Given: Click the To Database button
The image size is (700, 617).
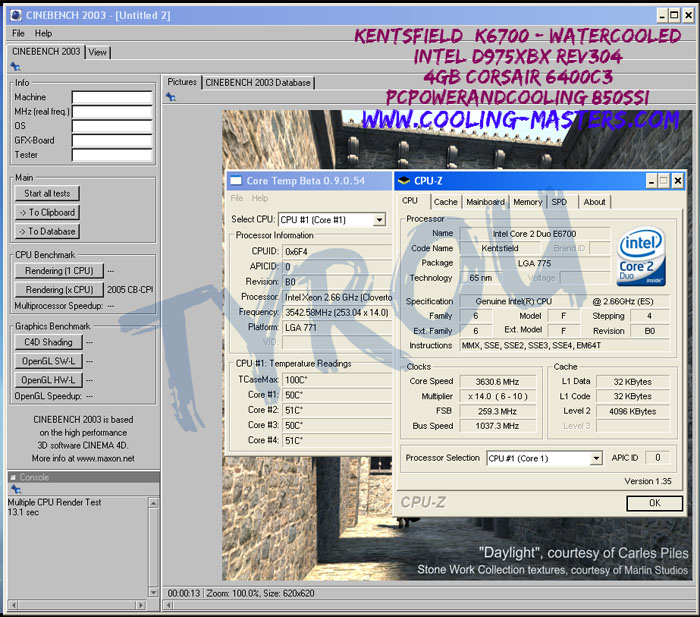Looking at the screenshot, I should pos(47,232).
